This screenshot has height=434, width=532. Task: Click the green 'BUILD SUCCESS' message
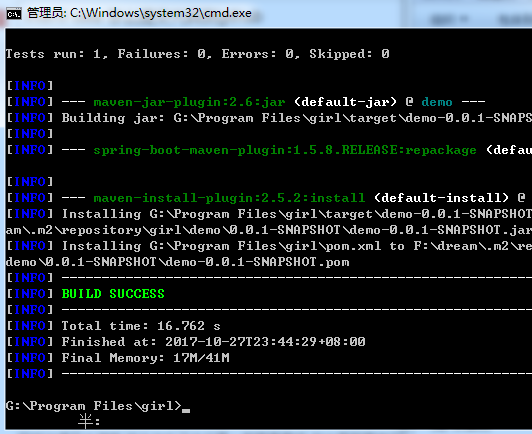point(113,294)
